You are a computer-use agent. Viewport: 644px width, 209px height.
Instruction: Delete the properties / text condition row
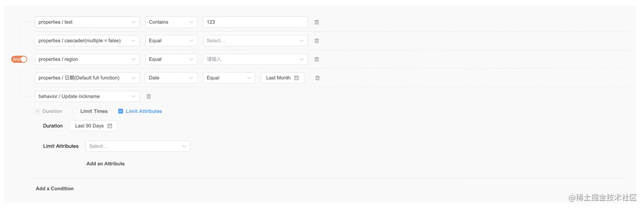(316, 22)
